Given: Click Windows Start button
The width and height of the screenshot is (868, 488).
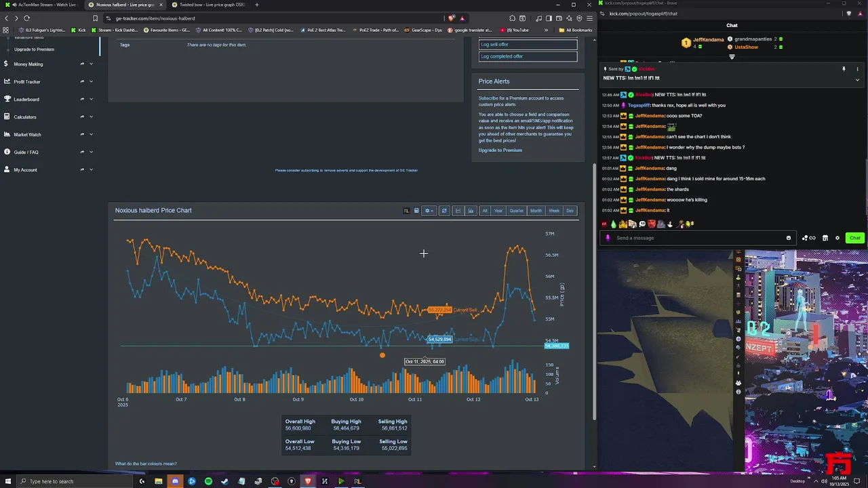Looking at the screenshot, I should coord(7,481).
